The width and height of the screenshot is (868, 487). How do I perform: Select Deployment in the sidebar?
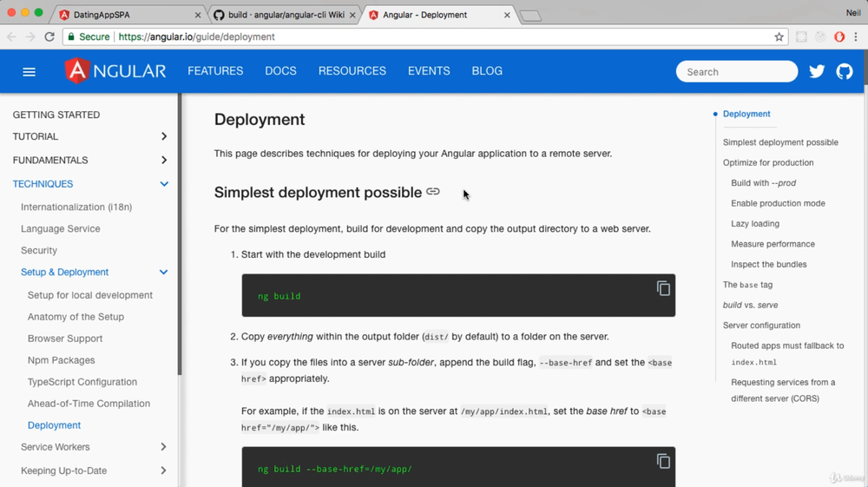(54, 425)
